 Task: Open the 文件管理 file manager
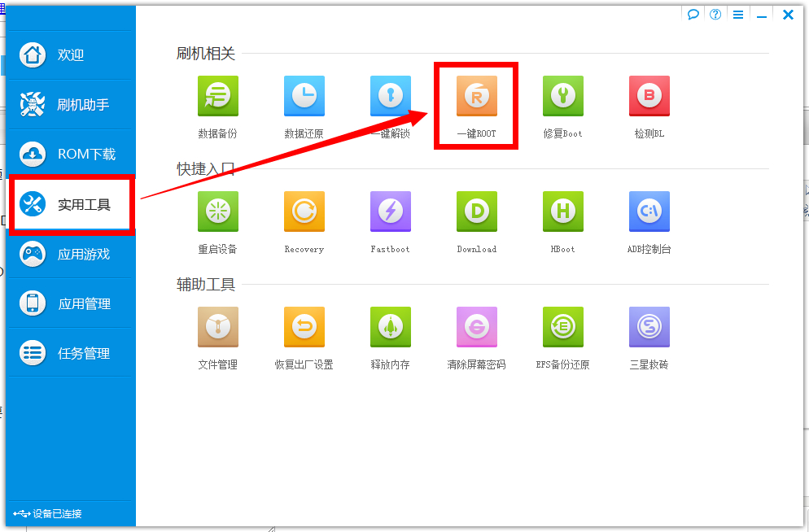(x=217, y=327)
